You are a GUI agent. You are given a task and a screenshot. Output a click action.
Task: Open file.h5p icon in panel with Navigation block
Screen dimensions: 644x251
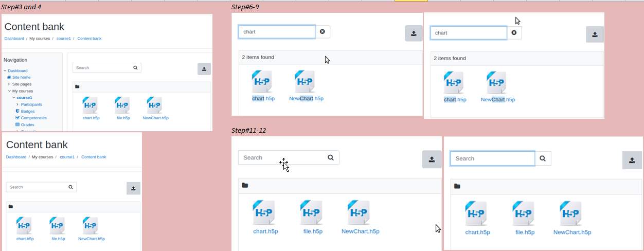pos(123,105)
